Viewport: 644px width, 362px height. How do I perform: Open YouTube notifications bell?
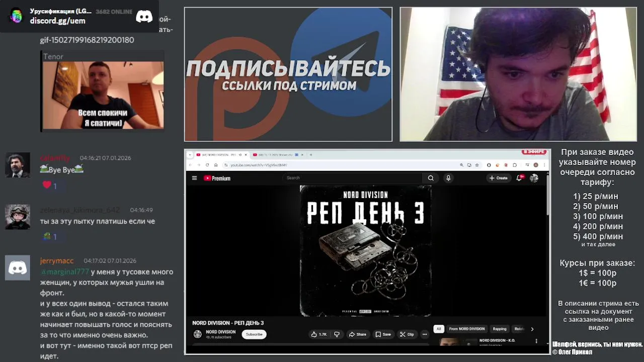pyautogui.click(x=519, y=178)
